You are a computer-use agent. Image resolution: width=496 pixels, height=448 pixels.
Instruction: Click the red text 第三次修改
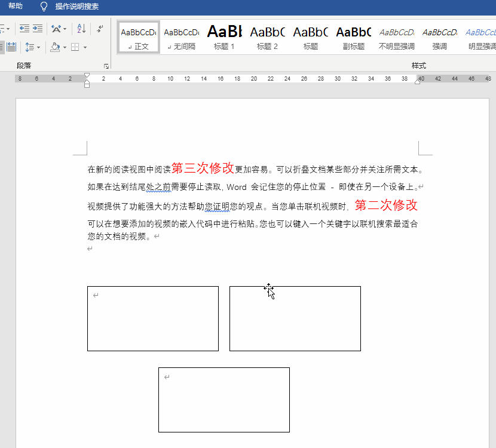[203, 168]
